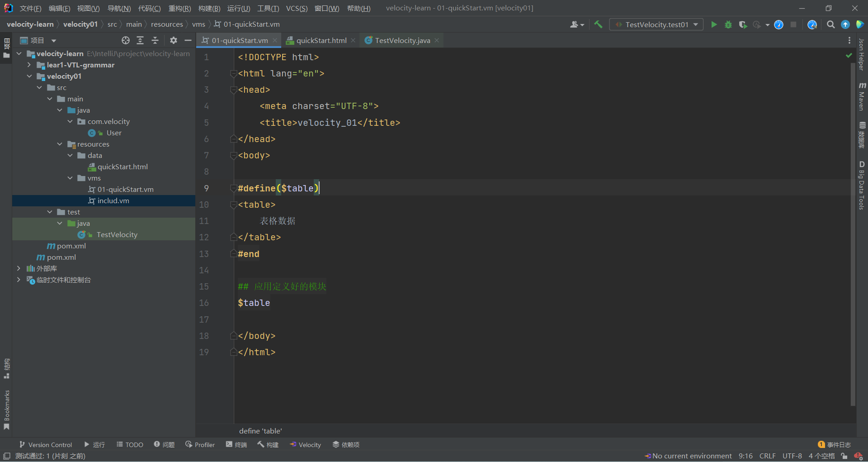Open the 重构(R) refactor menu
868x462 pixels.
point(179,8)
